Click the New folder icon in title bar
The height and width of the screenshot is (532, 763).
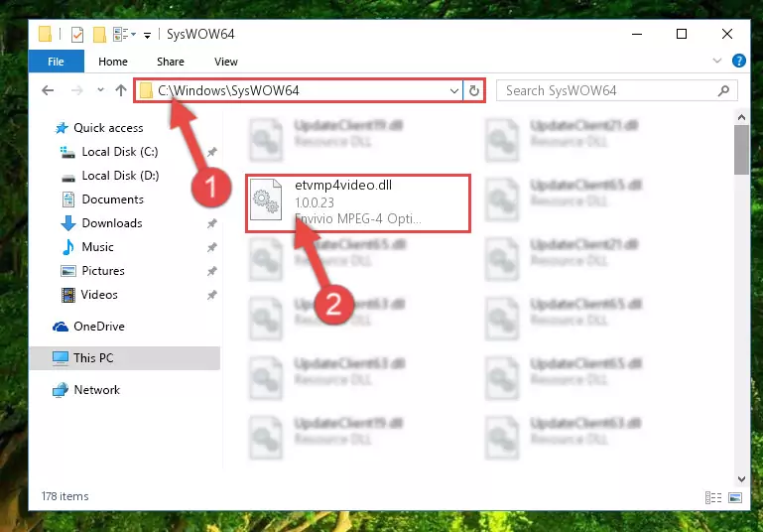tap(99, 35)
